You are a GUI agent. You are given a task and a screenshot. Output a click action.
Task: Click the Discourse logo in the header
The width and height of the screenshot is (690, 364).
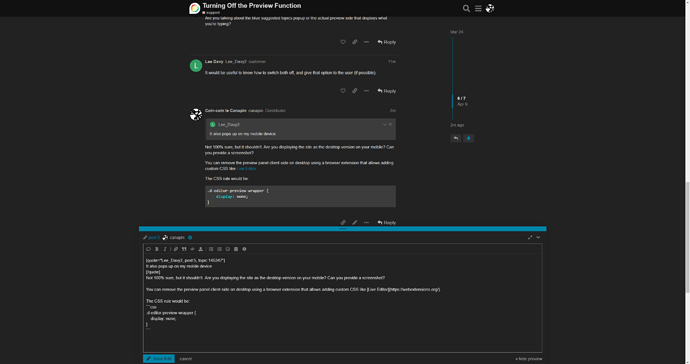tap(195, 8)
